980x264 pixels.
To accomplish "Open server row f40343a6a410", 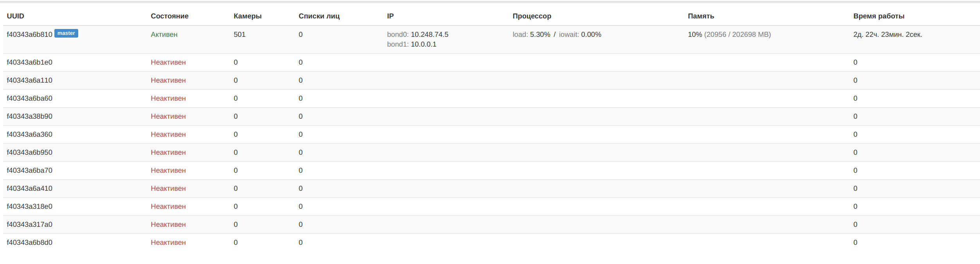I will (x=491, y=188).
